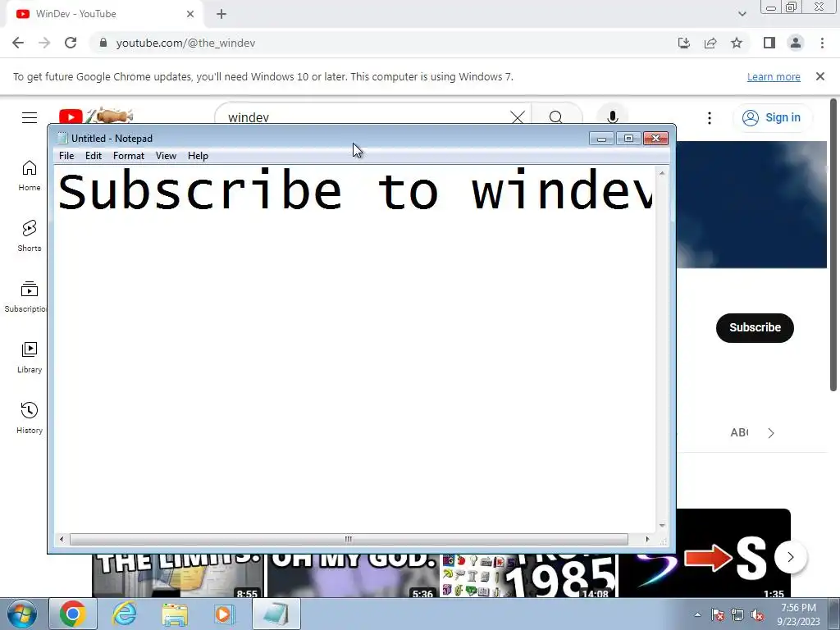Screen dimensions: 840x630
Task: Select the WinDev - YouTube tab
Action: pyautogui.click(x=104, y=14)
